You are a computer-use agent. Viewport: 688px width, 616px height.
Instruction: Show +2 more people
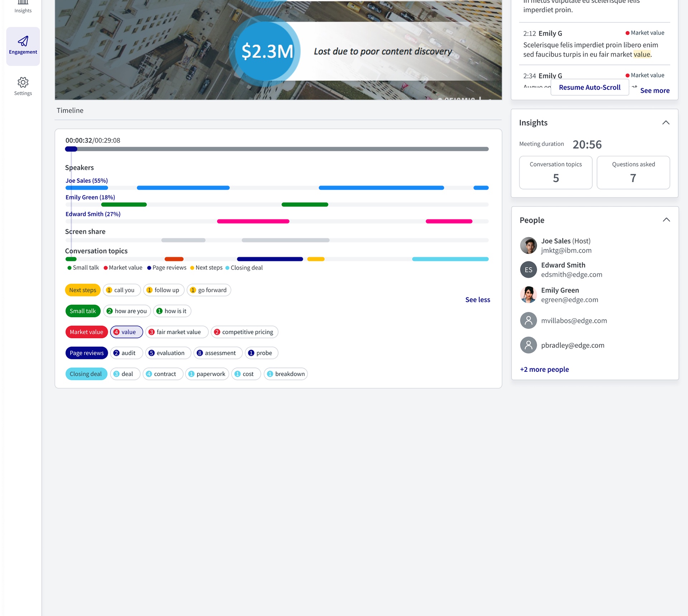click(x=544, y=369)
